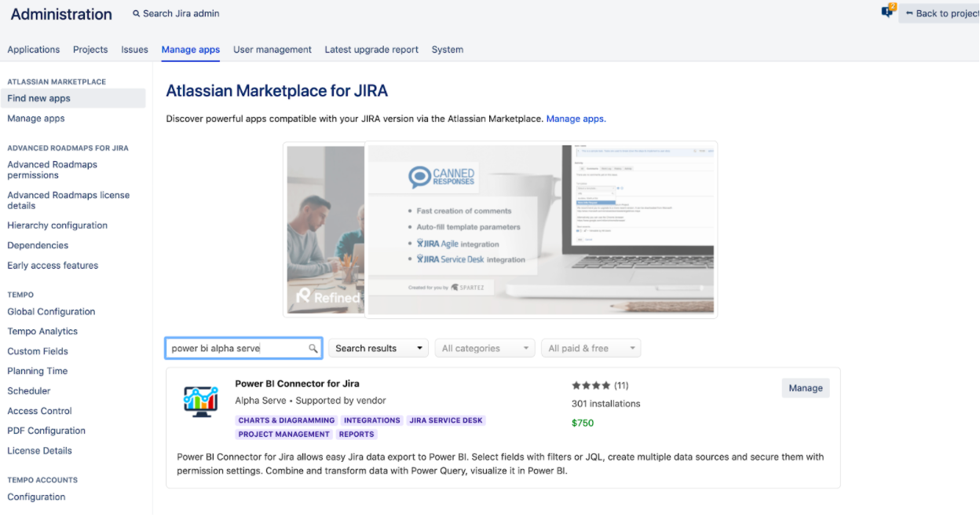The height and width of the screenshot is (517, 980).
Task: Switch to the Projects tab
Action: click(x=90, y=49)
